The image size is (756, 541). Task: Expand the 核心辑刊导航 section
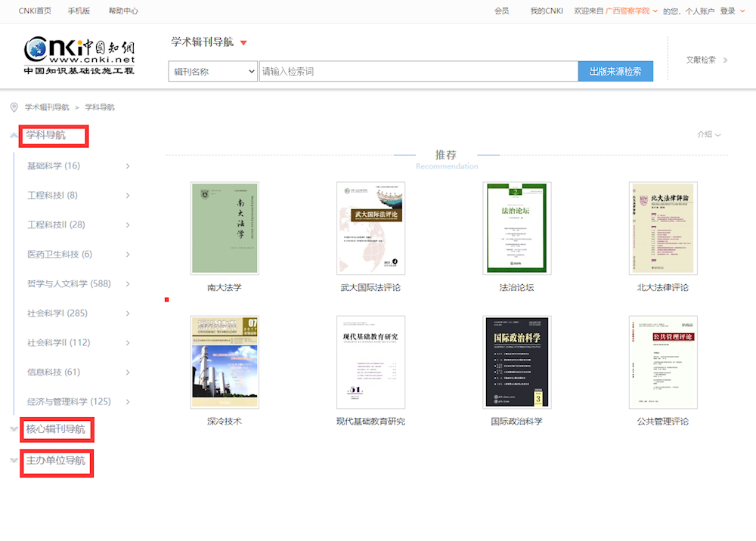pyautogui.click(x=14, y=430)
